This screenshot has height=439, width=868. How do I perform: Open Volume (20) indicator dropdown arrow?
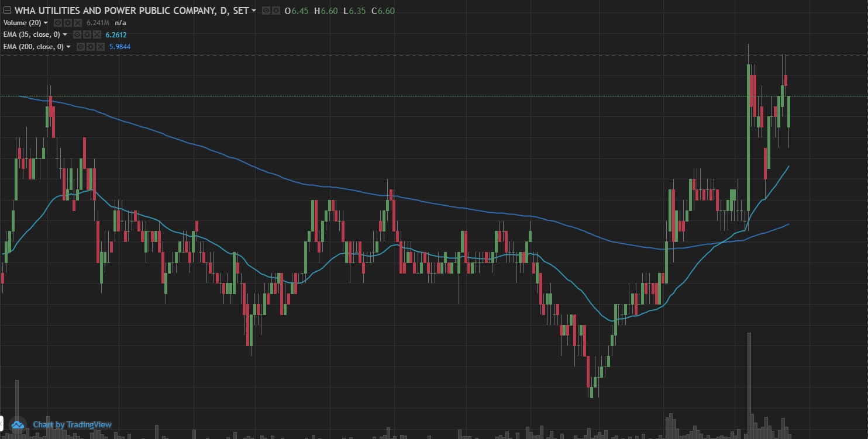tap(46, 23)
